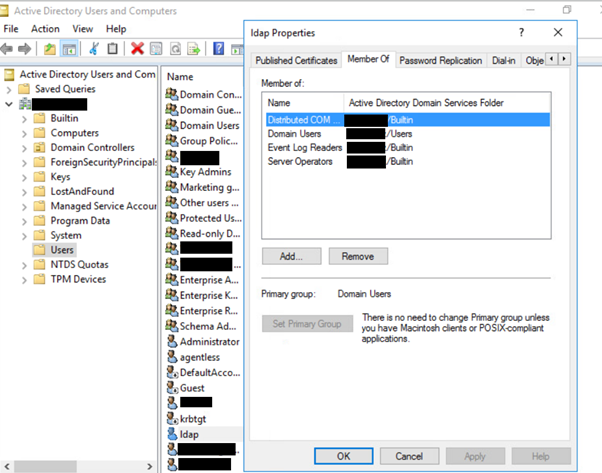The height and width of the screenshot is (473, 602).
Task: Expand the Domain Controllers node
Action: click(24, 149)
